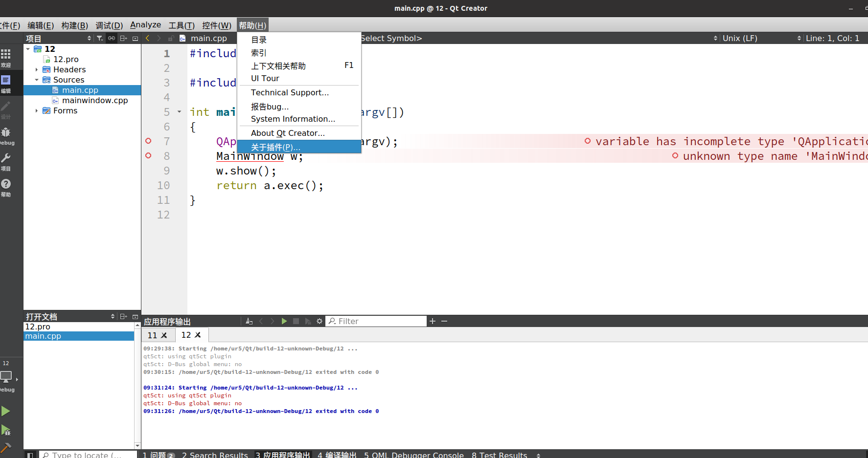Click the kit selector monitor icon
This screenshot has width=868, height=458.
pos(6,377)
